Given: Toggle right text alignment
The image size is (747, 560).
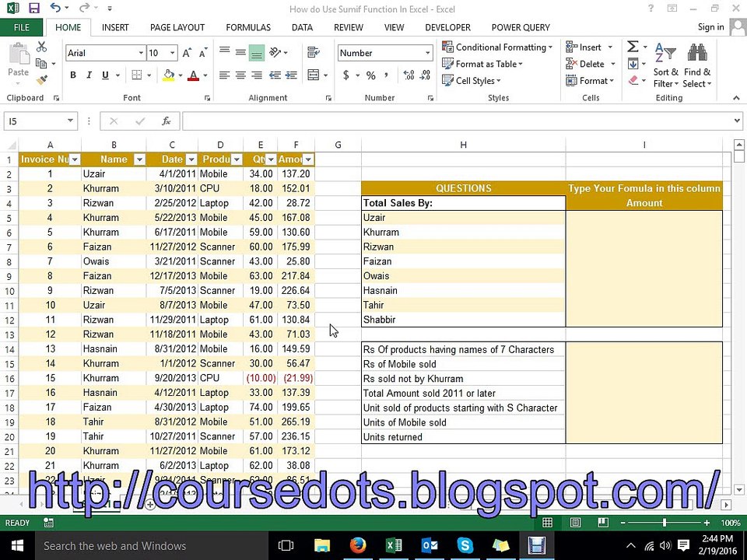Looking at the screenshot, I should coord(257,75).
